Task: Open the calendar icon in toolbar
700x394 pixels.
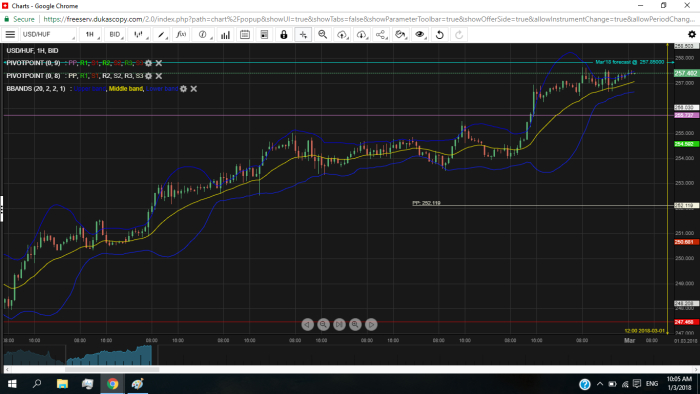Action: [x=245, y=34]
